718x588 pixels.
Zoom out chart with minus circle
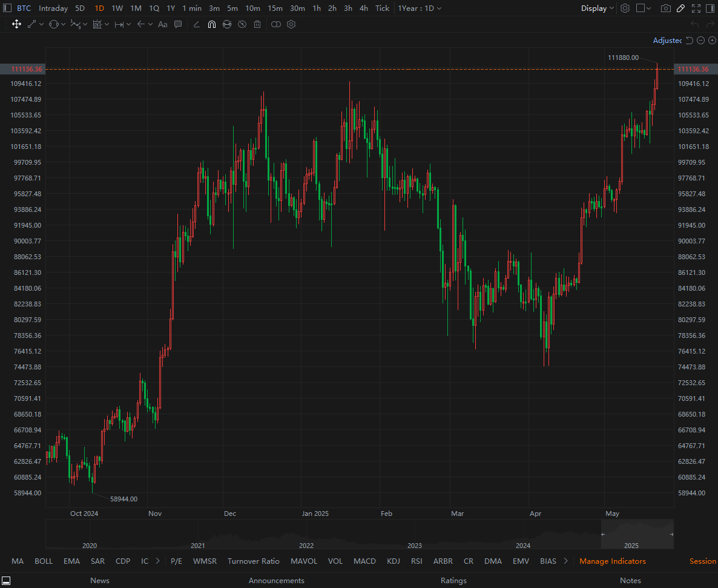click(700, 41)
